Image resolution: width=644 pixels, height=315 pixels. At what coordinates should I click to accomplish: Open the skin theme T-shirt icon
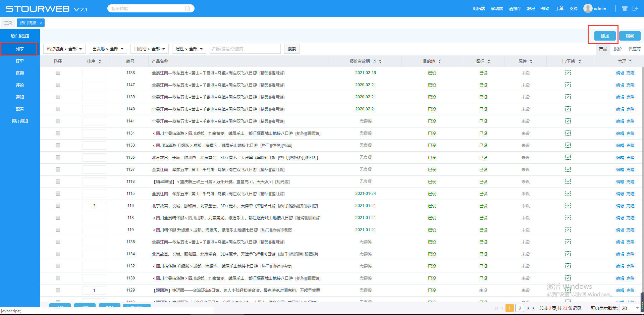pos(624,8)
